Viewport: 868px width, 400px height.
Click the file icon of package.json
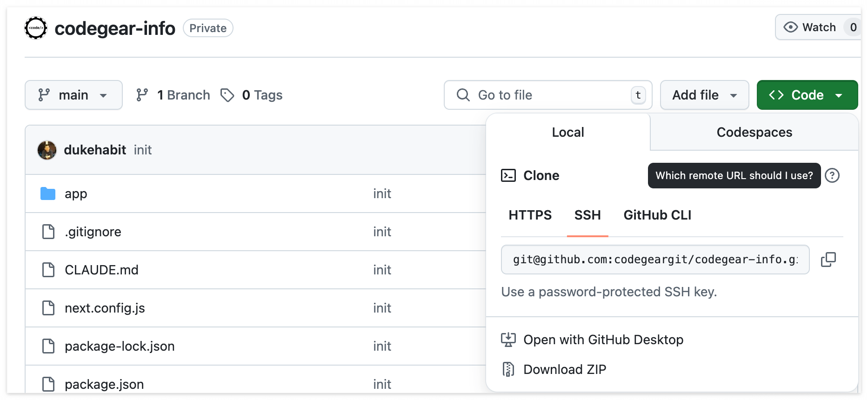tap(48, 384)
